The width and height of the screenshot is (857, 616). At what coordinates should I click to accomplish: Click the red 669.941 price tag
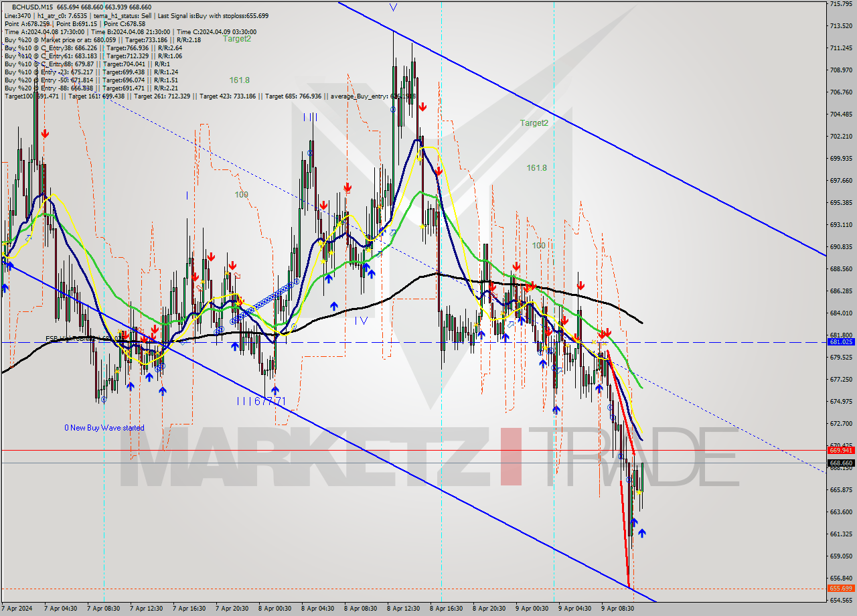point(841,450)
